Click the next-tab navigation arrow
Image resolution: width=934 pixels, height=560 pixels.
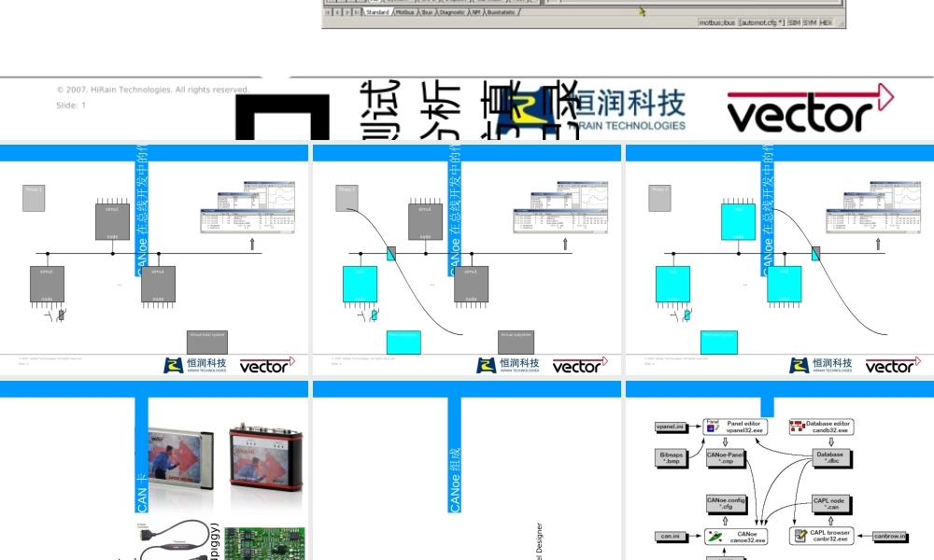coord(347,12)
